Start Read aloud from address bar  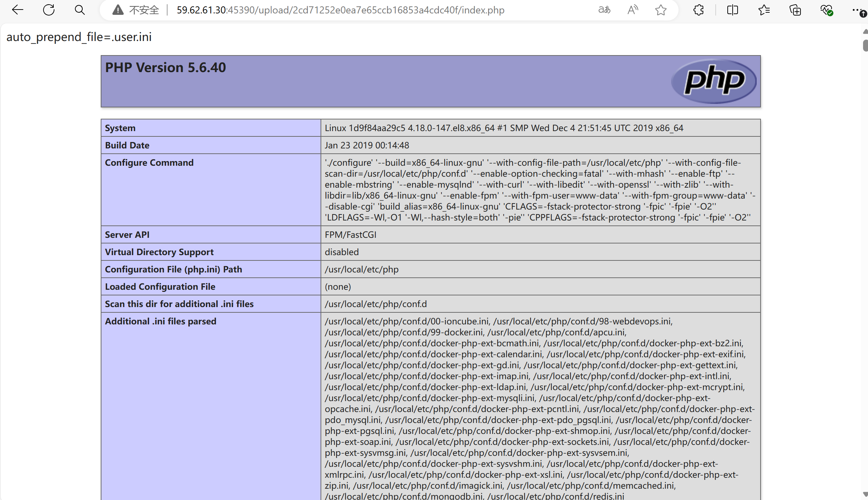coord(633,10)
